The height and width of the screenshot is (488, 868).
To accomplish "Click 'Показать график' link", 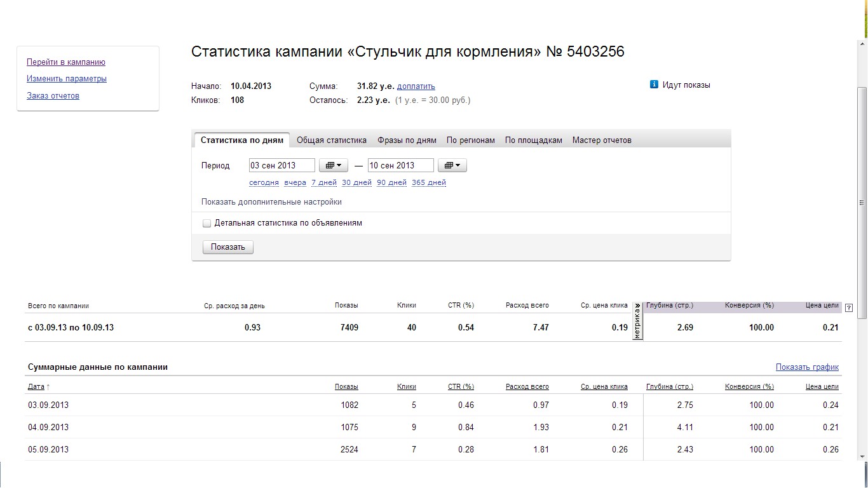I will (x=807, y=367).
